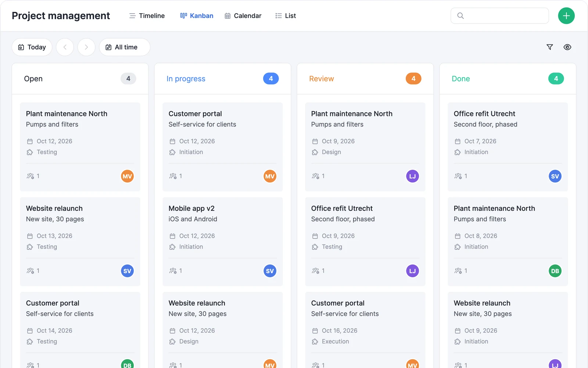
Task: Click the In progress column heading
Action: [x=186, y=79]
